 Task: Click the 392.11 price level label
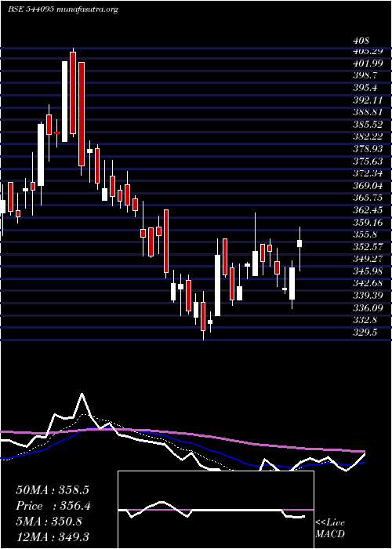(x=367, y=100)
